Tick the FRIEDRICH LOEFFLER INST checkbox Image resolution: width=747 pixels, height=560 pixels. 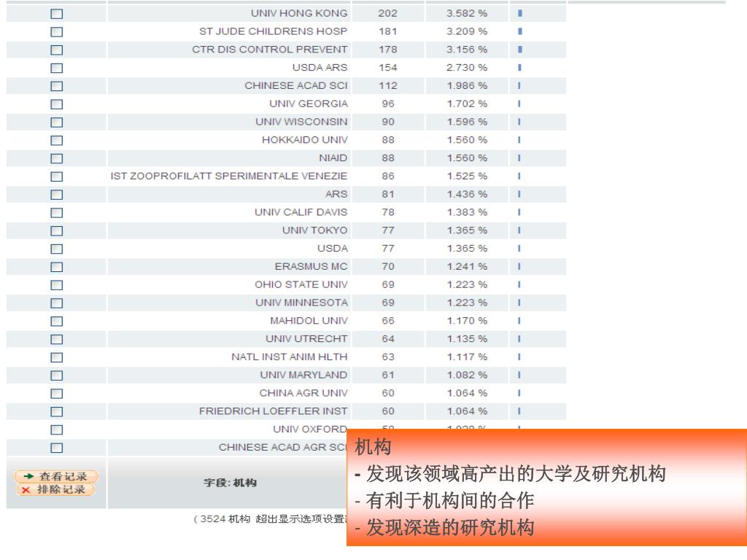click(57, 412)
